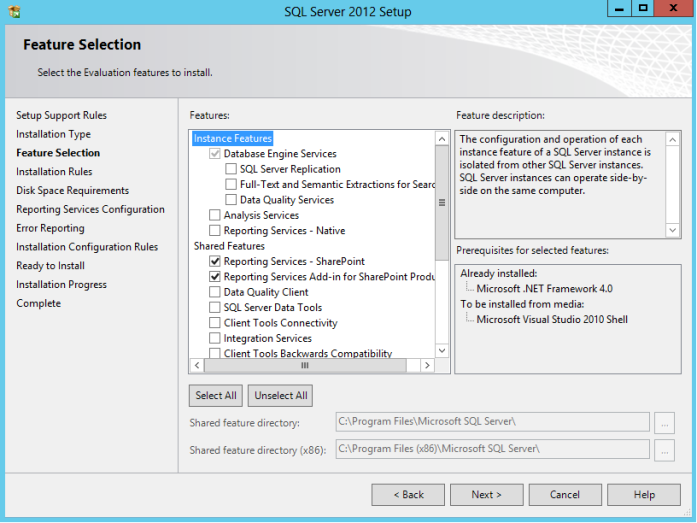Select Installation Type step

(x=53, y=134)
